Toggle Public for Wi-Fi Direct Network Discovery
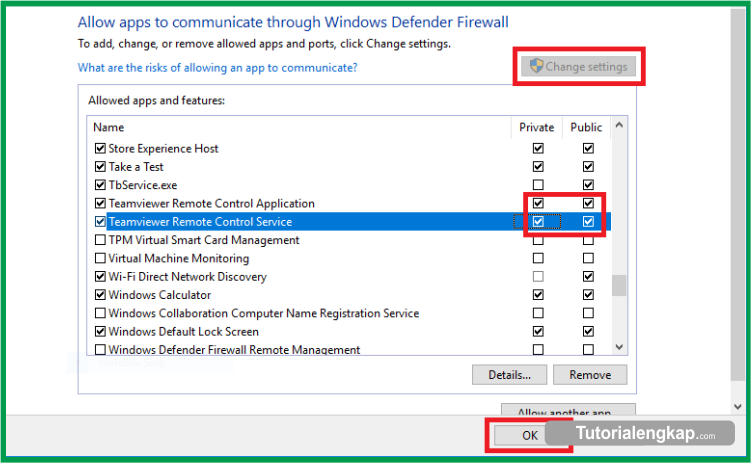Screen dimensions: 751x463 click(588, 276)
